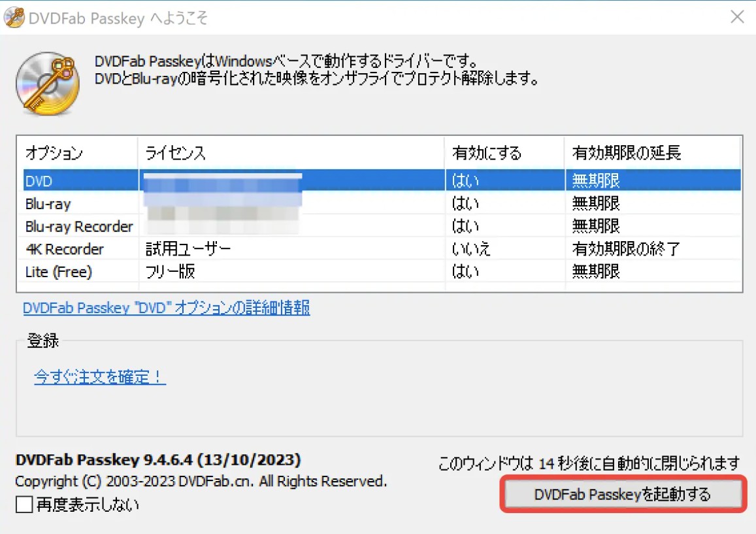The height and width of the screenshot is (534, 756).
Task: Click the DVDFab Passkey title bar icon
Action: pyautogui.click(x=14, y=18)
